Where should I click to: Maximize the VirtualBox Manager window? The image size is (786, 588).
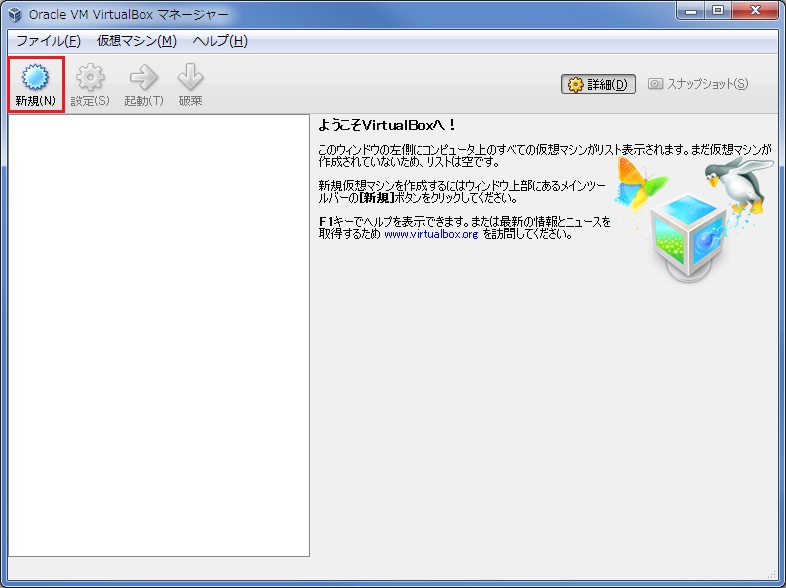click(x=718, y=11)
